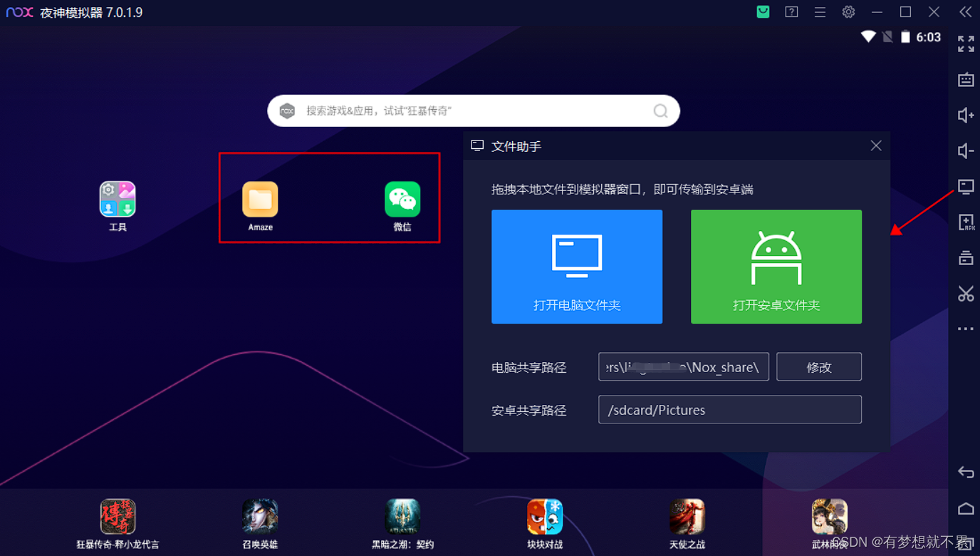
Task: Take a screenshot with the scissors icon
Action: tap(966, 293)
